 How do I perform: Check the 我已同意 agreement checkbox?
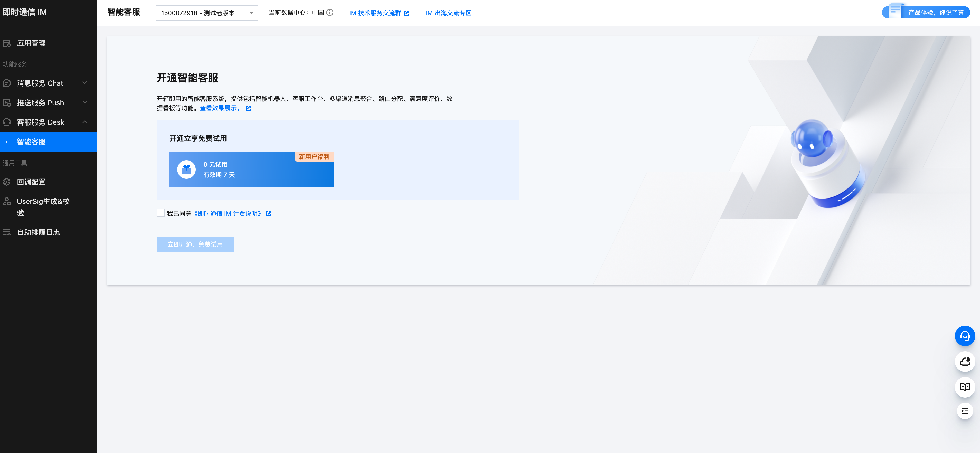click(161, 213)
